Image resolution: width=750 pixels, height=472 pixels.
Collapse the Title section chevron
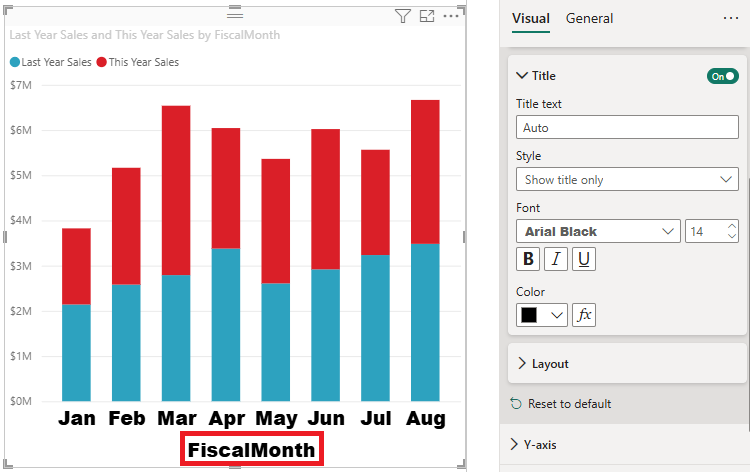(x=522, y=76)
